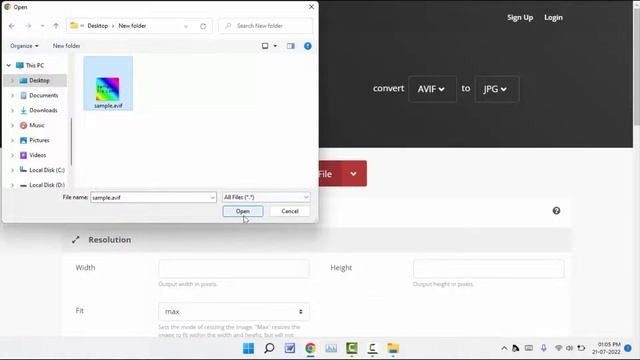
Task: Click the Up one level arrow
Action: pos(56,26)
